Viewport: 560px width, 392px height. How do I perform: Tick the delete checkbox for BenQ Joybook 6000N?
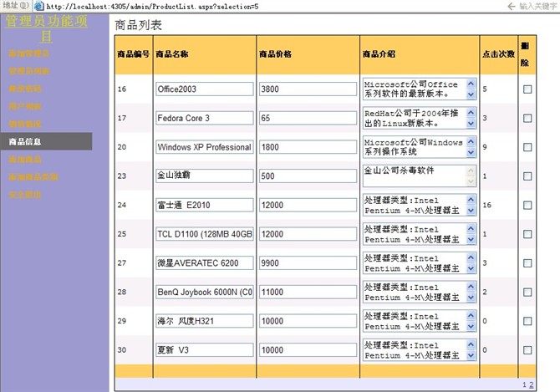coord(527,292)
